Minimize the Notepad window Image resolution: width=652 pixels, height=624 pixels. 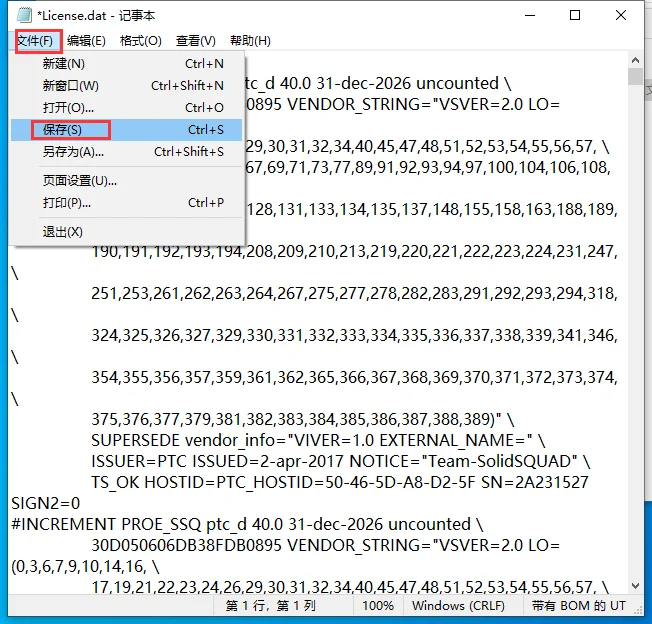pyautogui.click(x=530, y=15)
